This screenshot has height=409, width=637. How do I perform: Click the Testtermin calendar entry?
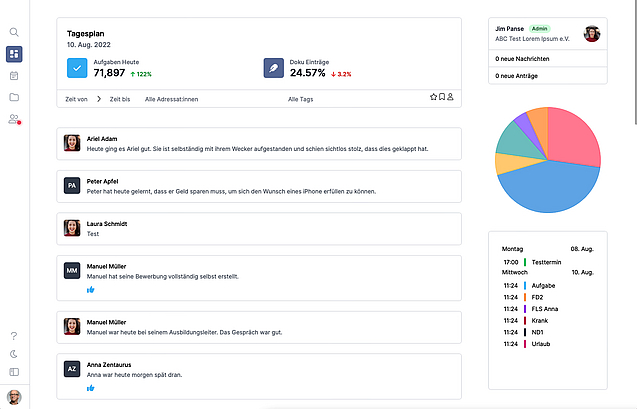(x=547, y=262)
